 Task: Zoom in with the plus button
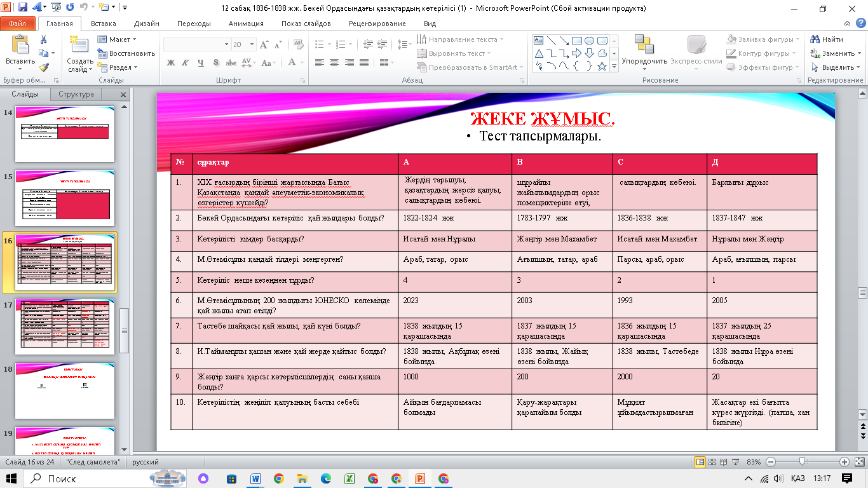coord(844,462)
